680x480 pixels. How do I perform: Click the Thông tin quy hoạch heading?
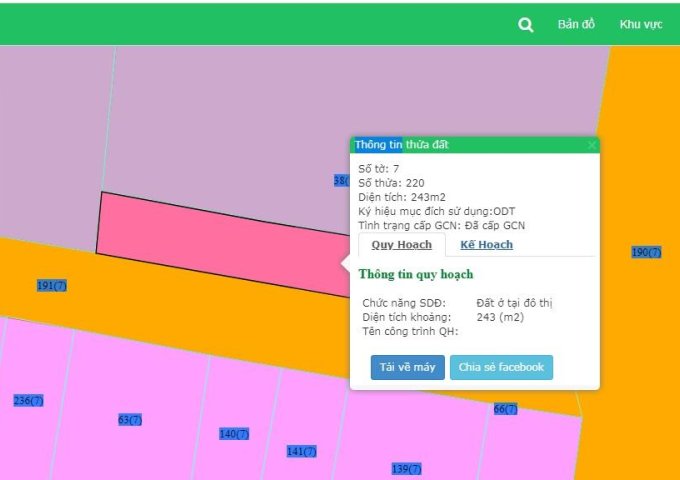tap(415, 274)
